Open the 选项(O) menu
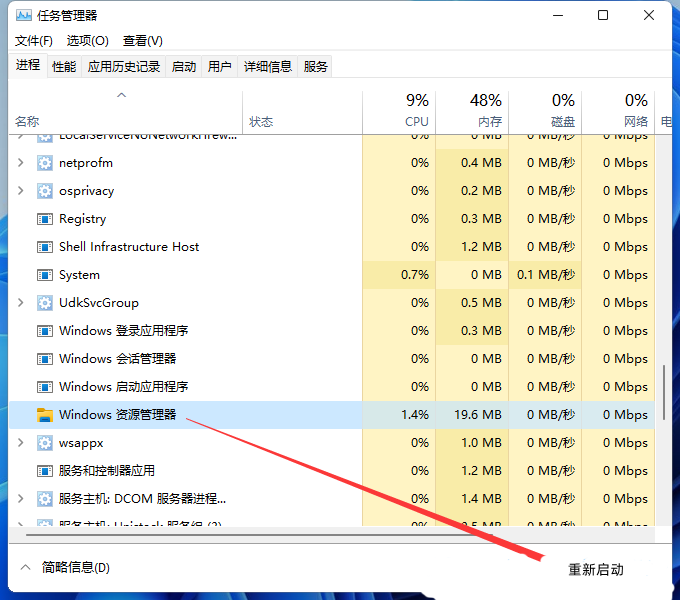Viewport: 680px width, 600px height. (88, 41)
